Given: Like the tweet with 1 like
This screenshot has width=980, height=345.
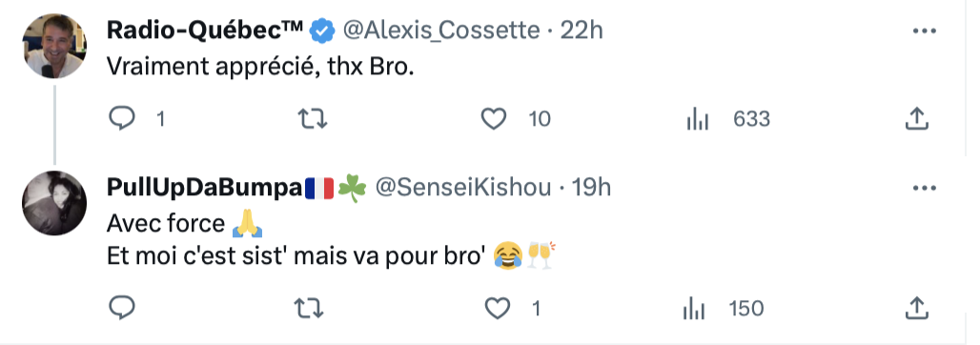Looking at the screenshot, I should [x=498, y=308].
